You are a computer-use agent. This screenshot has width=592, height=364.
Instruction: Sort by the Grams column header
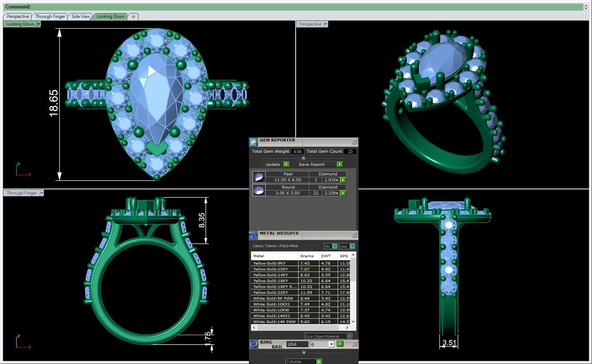click(308, 256)
